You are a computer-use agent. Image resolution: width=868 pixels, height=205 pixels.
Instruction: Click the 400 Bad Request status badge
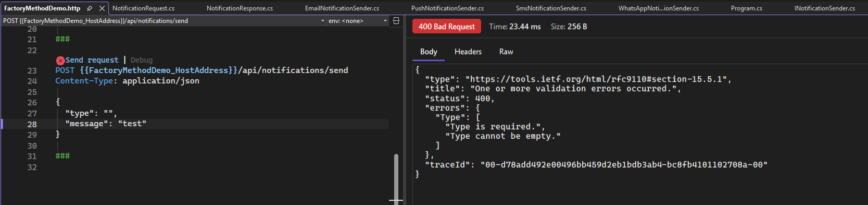[x=447, y=27]
